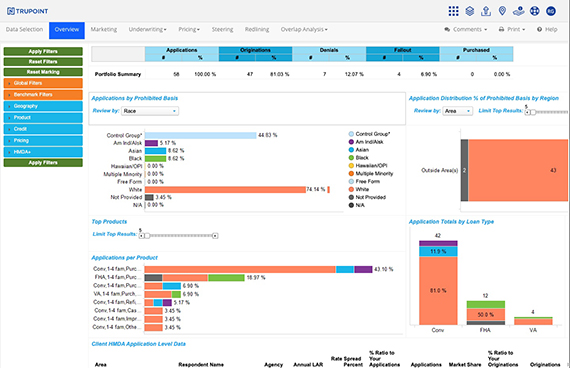Screen dimensions: 570x368
Task: Click the Market Share column header
Action: tap(465, 364)
